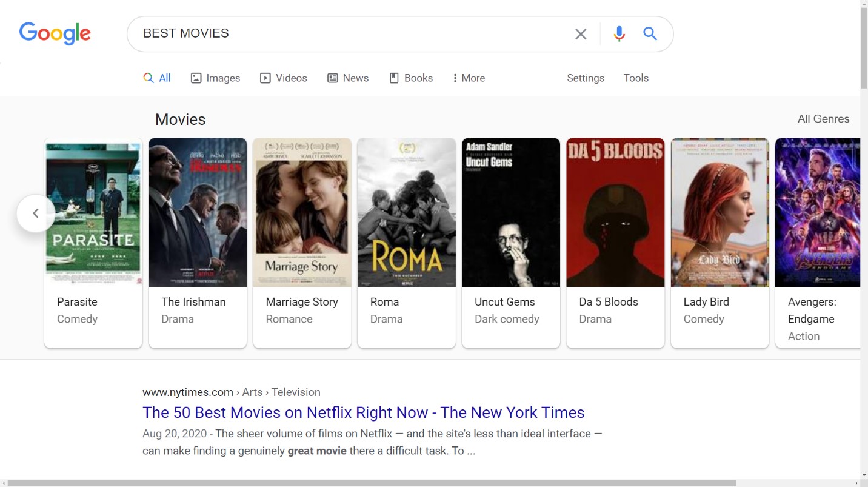Screen dimensions: 868x487
Task: Click the News tab newspaper icon
Action: pos(332,78)
